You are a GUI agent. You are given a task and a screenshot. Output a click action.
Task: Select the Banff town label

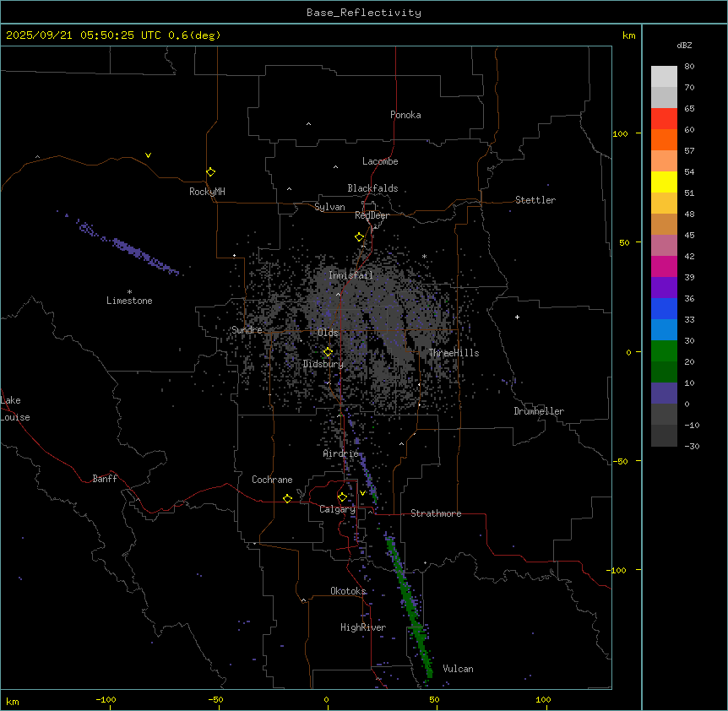(x=105, y=479)
